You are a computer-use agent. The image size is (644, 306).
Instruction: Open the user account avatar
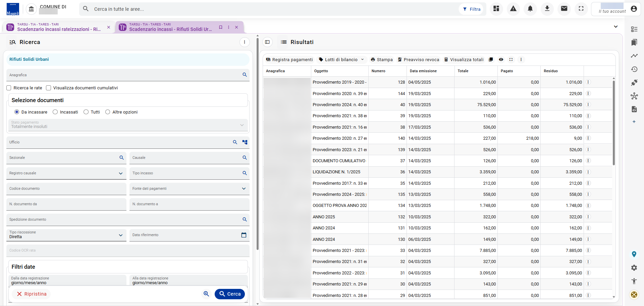click(x=634, y=9)
